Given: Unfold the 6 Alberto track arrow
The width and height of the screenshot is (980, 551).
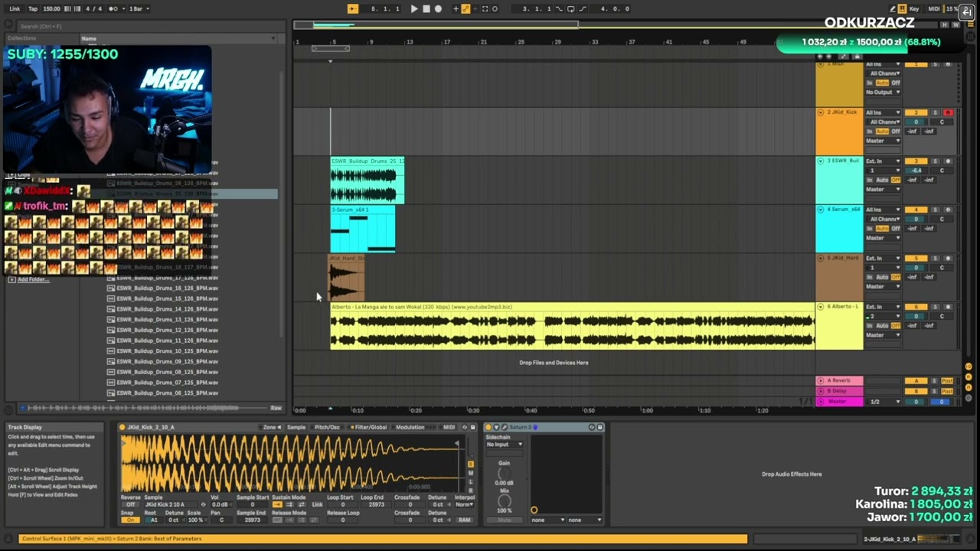Looking at the screenshot, I should pyautogui.click(x=821, y=307).
